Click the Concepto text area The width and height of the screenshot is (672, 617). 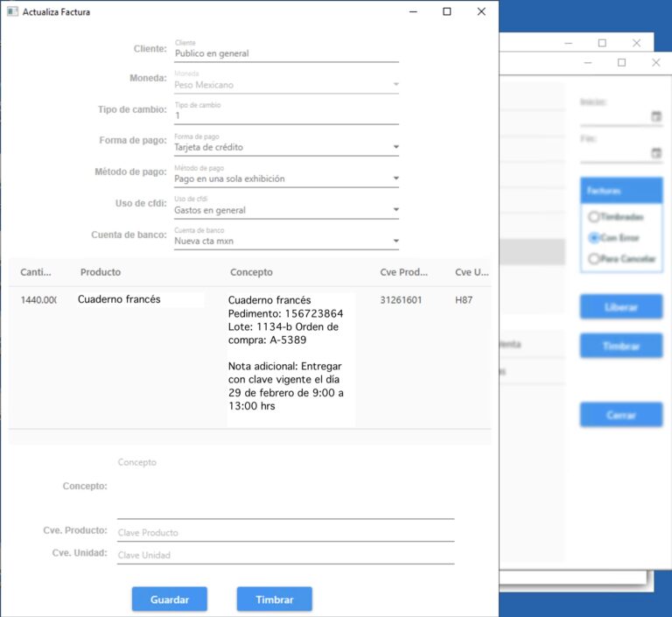click(285, 487)
